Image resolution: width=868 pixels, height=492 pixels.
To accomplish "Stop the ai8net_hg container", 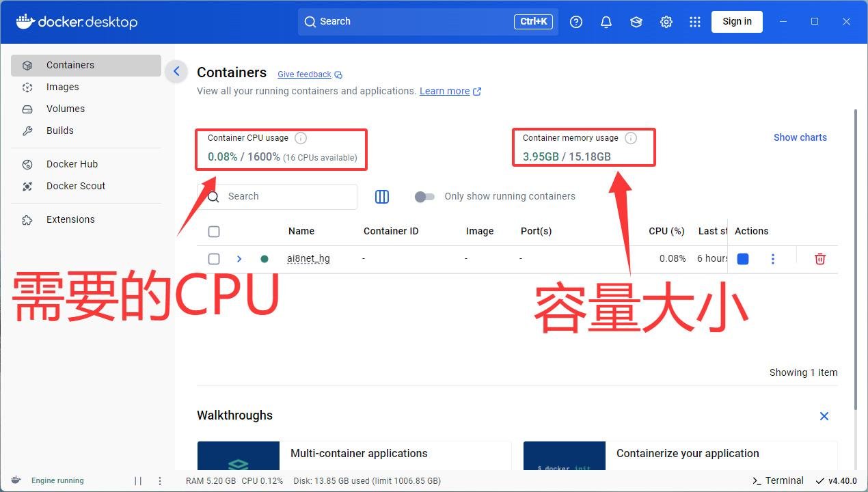I will [x=743, y=258].
